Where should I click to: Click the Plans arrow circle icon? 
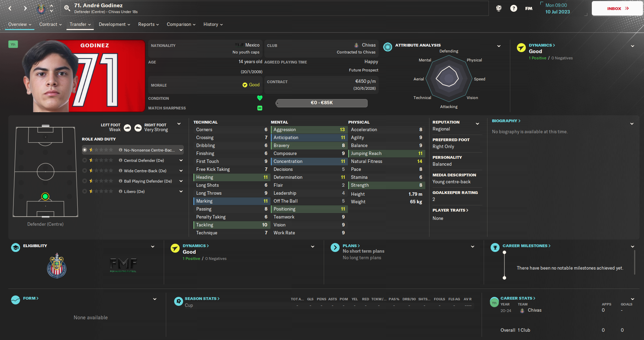[335, 247]
